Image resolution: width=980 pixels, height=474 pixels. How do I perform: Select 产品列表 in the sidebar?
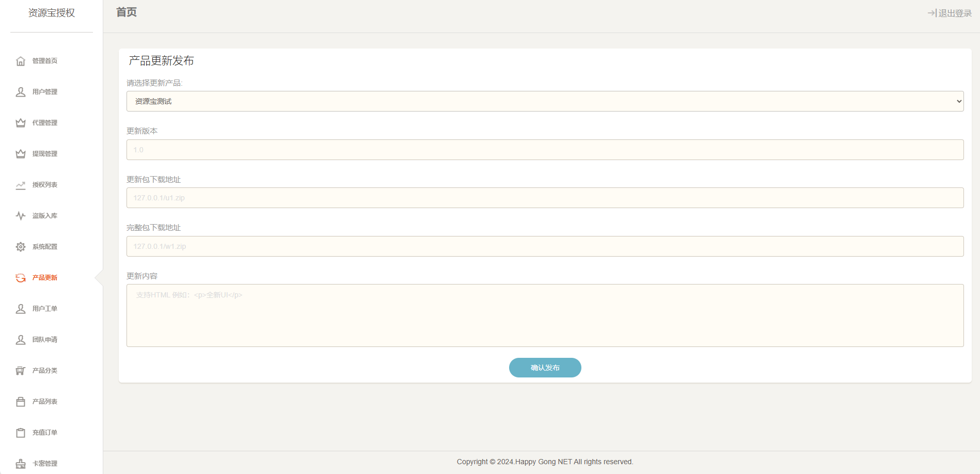(x=45, y=402)
